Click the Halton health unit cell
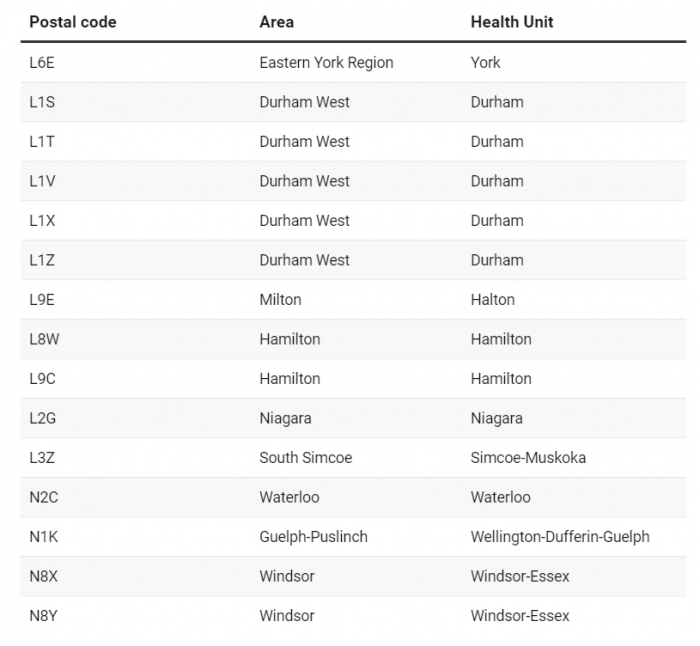700x646 pixels. coord(492,300)
